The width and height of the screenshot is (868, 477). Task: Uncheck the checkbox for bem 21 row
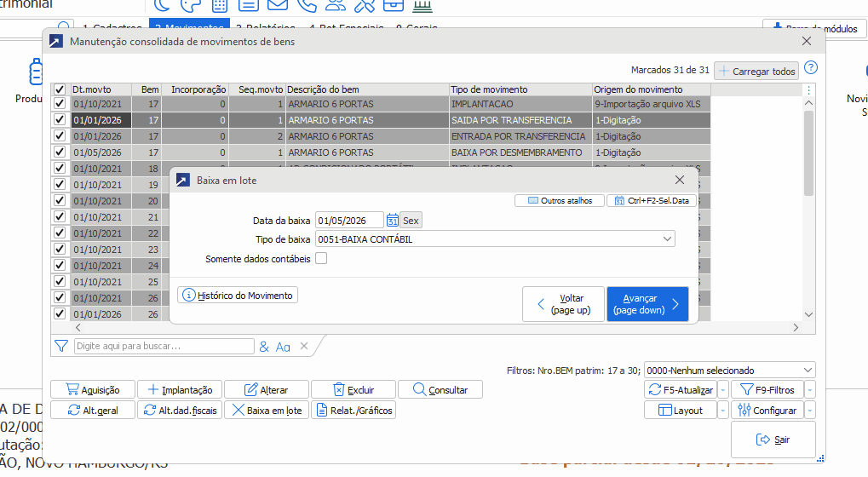coord(60,216)
